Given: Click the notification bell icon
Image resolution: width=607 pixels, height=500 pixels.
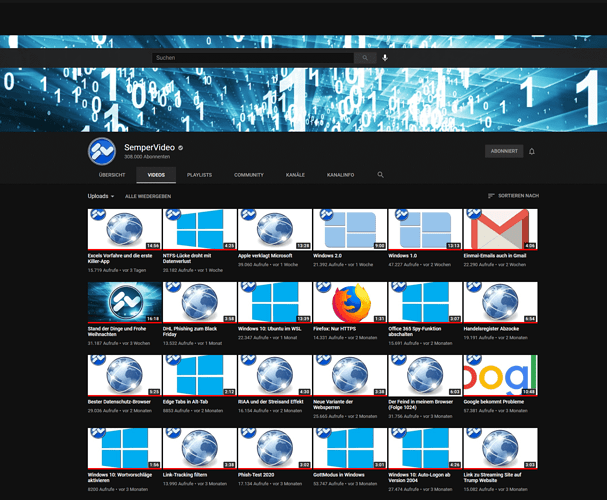Looking at the screenshot, I should (x=532, y=151).
